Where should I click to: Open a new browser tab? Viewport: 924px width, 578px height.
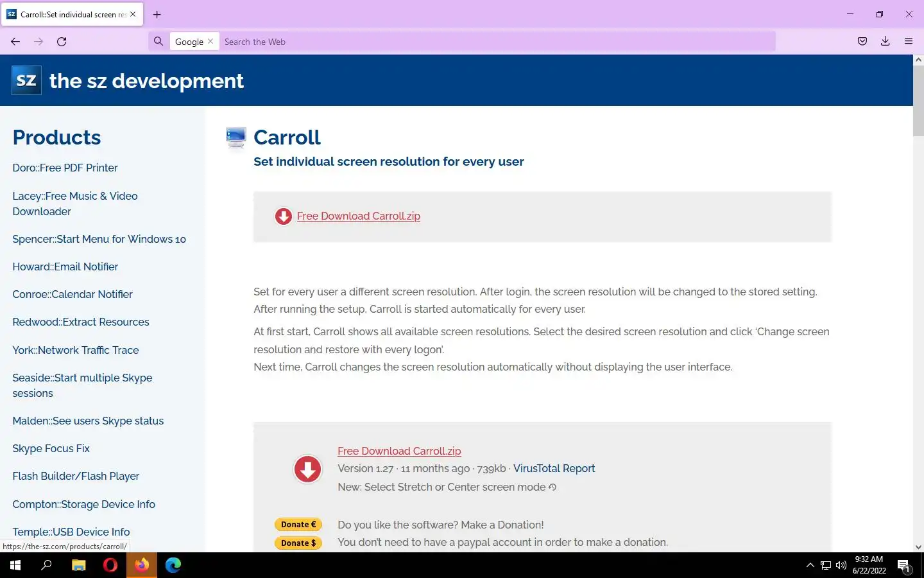[x=157, y=14]
